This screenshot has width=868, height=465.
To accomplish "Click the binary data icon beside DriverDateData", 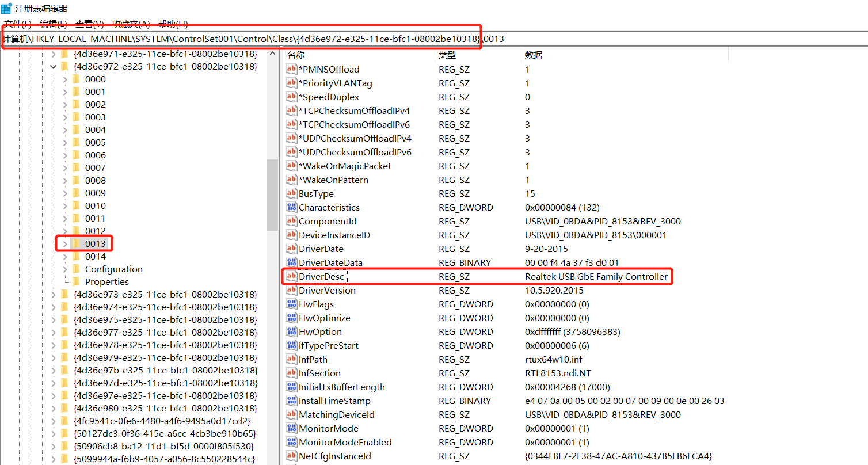I will click(291, 262).
